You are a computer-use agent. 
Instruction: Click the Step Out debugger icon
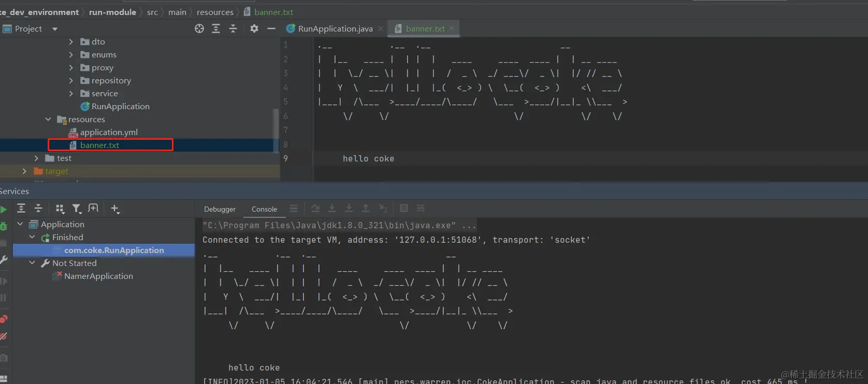click(x=366, y=208)
